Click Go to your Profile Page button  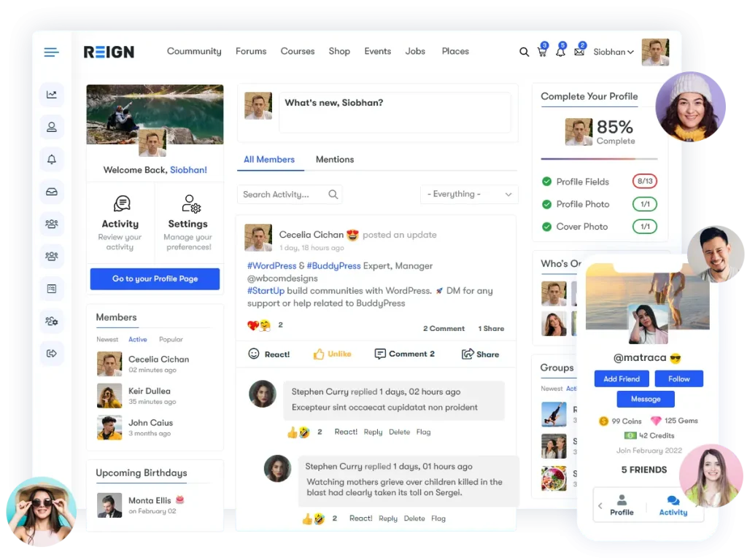coord(155,279)
